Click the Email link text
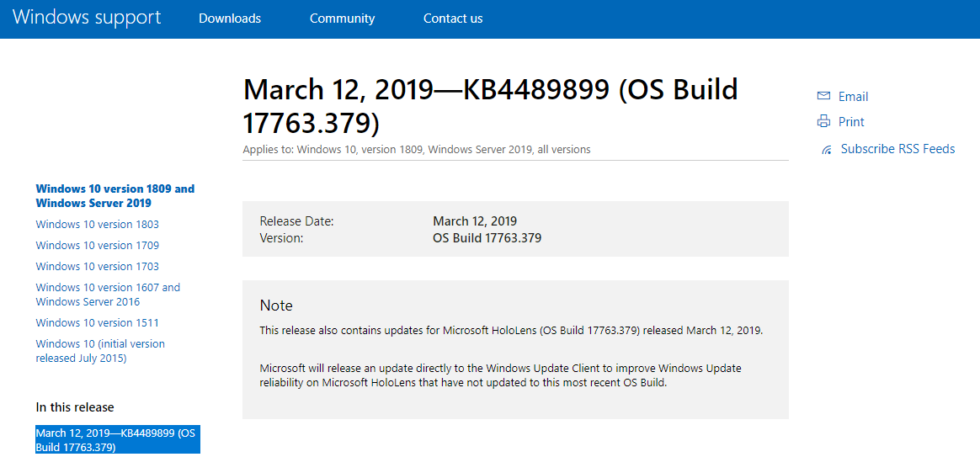The image size is (980, 457). [853, 97]
